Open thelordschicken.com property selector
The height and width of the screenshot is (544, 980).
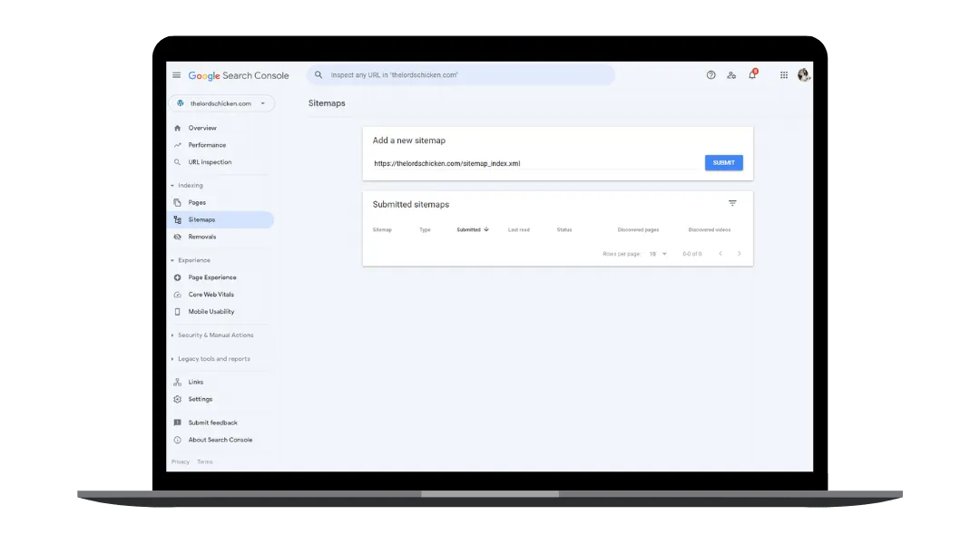coord(221,103)
